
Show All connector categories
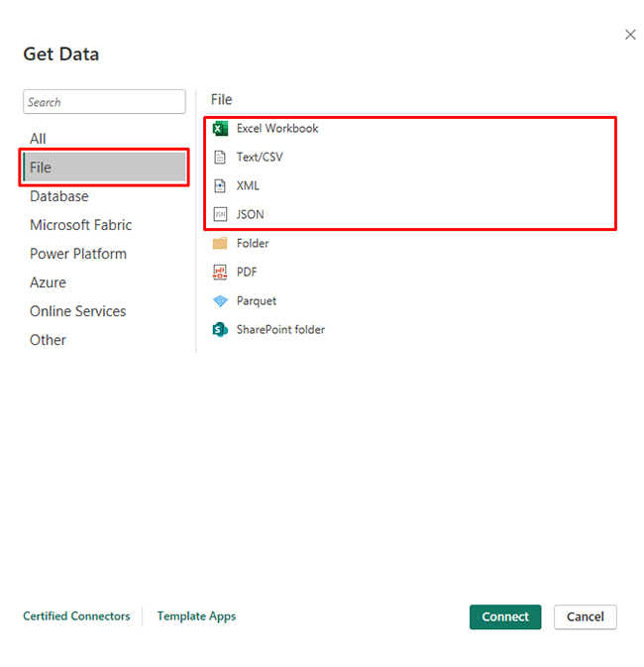[x=38, y=139]
